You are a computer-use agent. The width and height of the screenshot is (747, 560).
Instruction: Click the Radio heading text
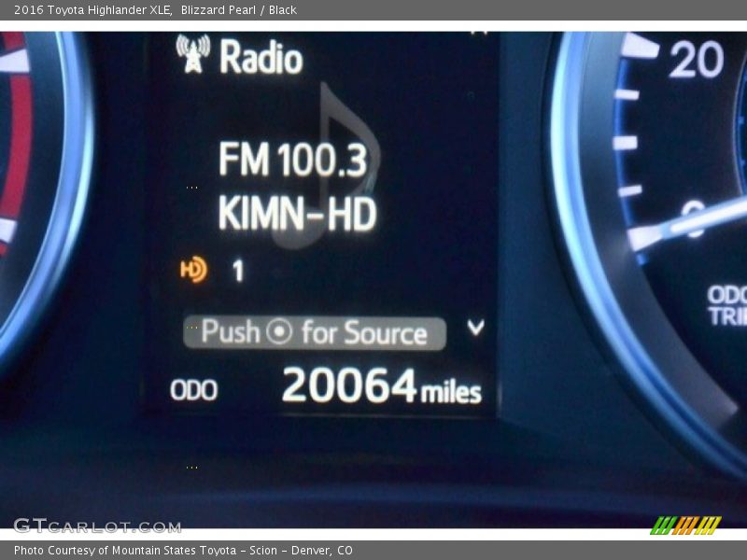pos(261,57)
